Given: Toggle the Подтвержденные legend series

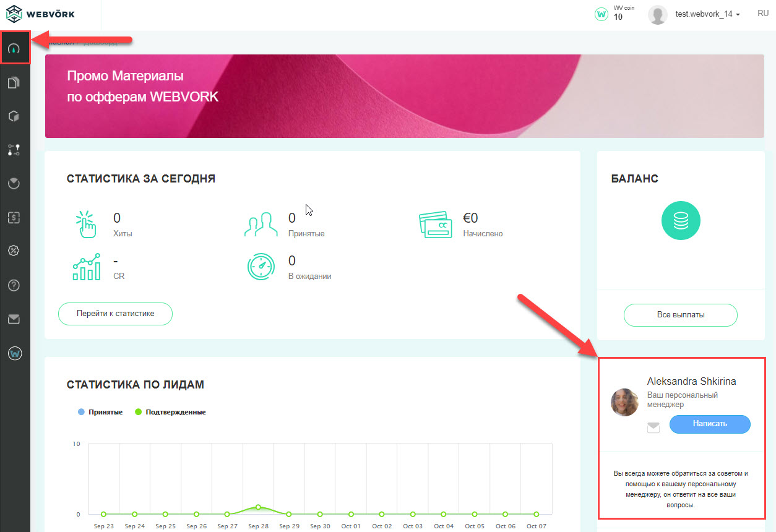Looking at the screenshot, I should 170,412.
